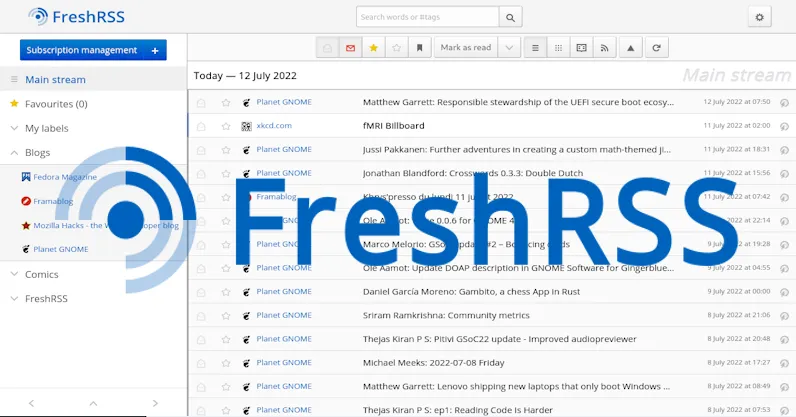Image resolution: width=796 pixels, height=417 pixels.
Task: Show unread articles with the envelope icon
Action: [350, 47]
